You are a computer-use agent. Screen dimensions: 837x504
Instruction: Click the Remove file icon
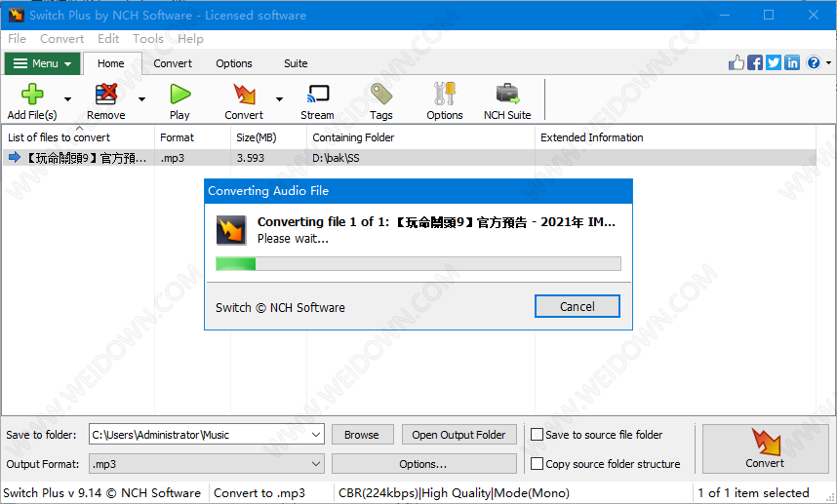click(105, 95)
